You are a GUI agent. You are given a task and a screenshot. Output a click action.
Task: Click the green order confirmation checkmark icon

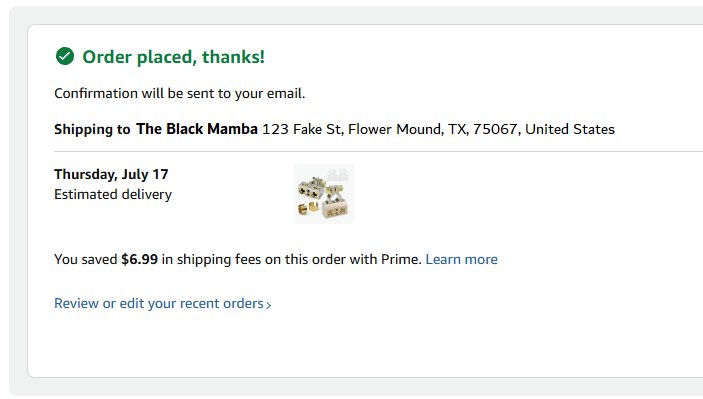[x=65, y=56]
